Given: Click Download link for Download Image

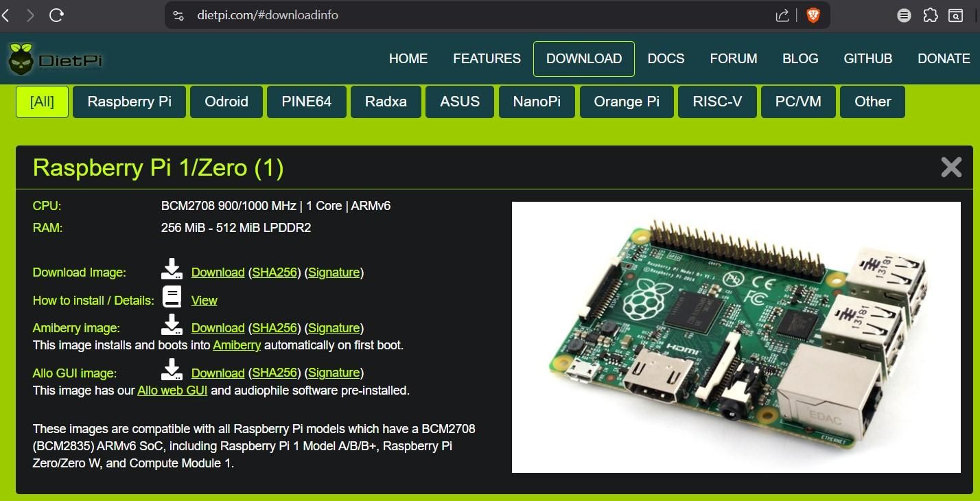Looking at the screenshot, I should pos(218,272).
